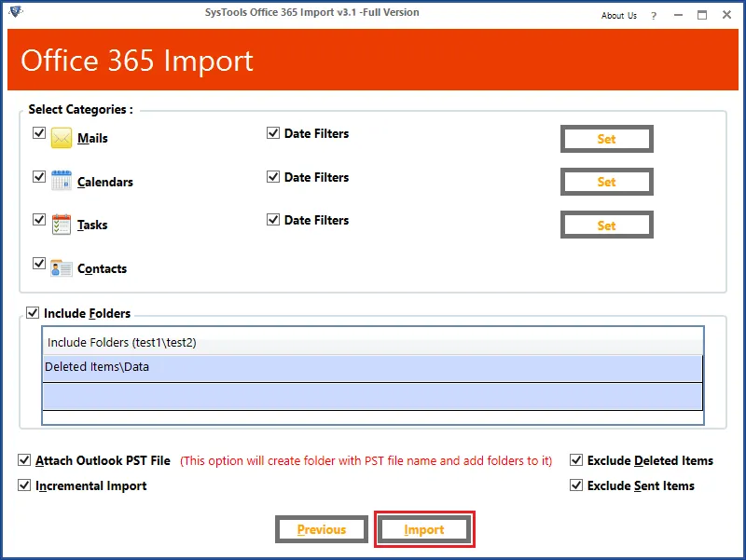Start the import with Import button
This screenshot has height=560, width=746.
click(x=424, y=529)
